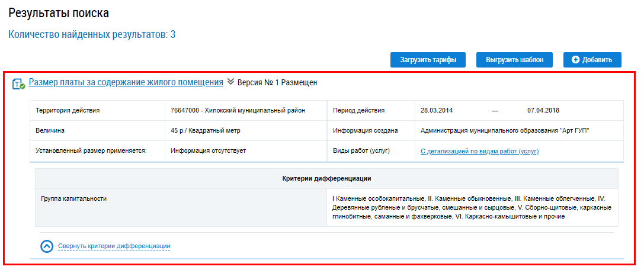
Task: Collapse via Свернуть критерии дифференциации link
Action: tap(114, 246)
